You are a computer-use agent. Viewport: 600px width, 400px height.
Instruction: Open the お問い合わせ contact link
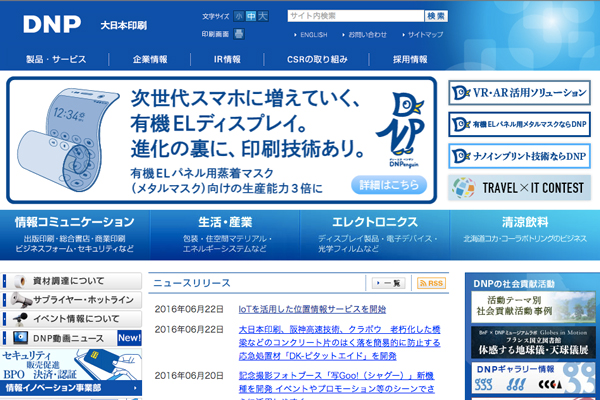[x=365, y=34]
